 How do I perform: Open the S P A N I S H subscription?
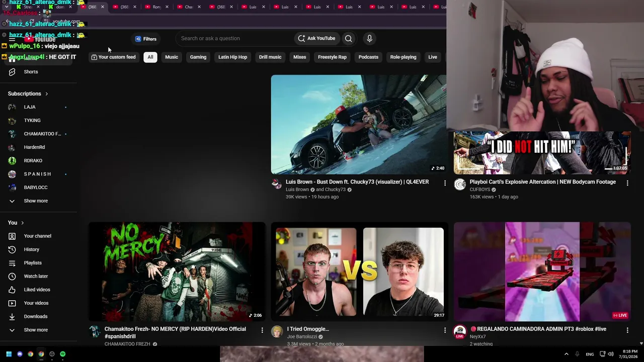click(39, 174)
